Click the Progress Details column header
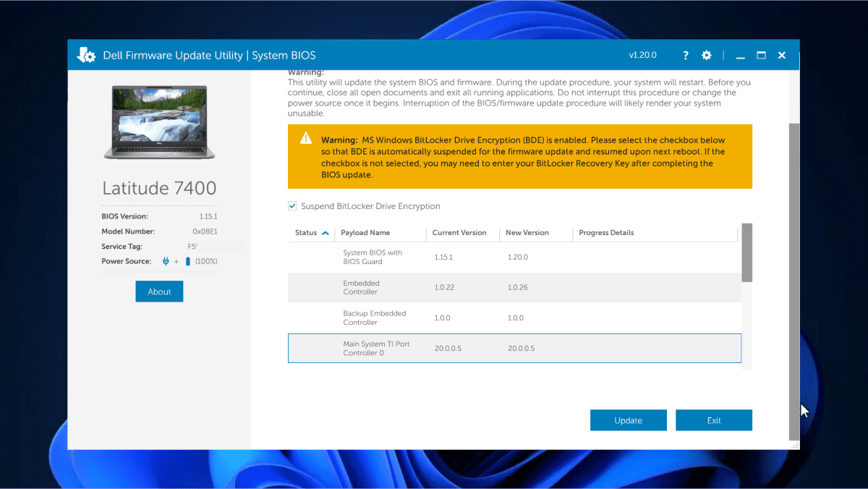This screenshot has height=489, width=868. tap(606, 233)
